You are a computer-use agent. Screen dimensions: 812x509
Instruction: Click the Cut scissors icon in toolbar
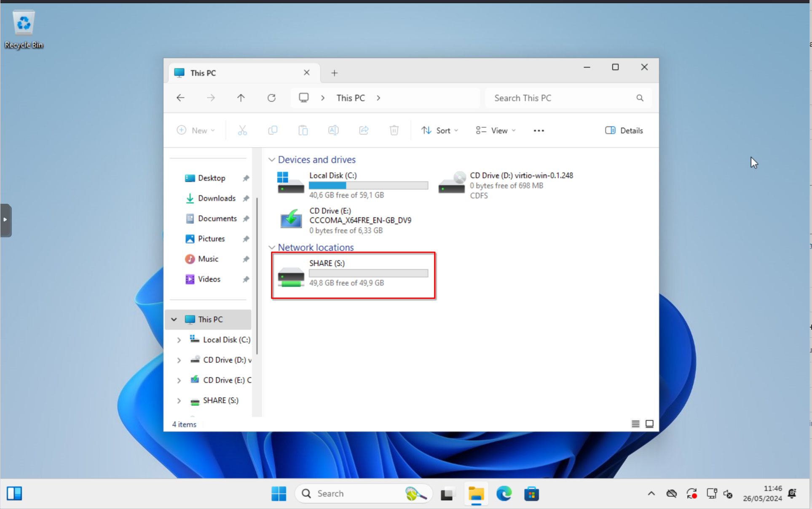(x=242, y=131)
